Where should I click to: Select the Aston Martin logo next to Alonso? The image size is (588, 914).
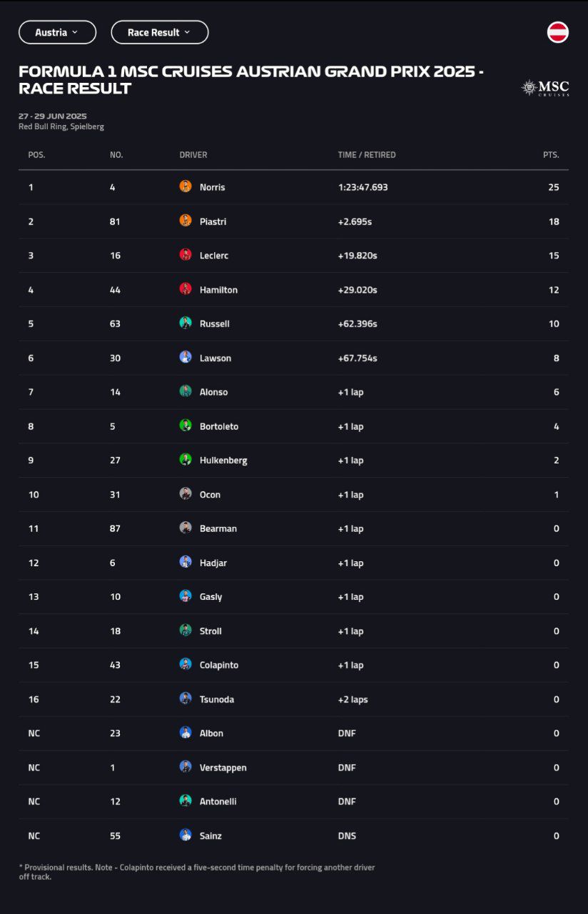pyautogui.click(x=185, y=392)
